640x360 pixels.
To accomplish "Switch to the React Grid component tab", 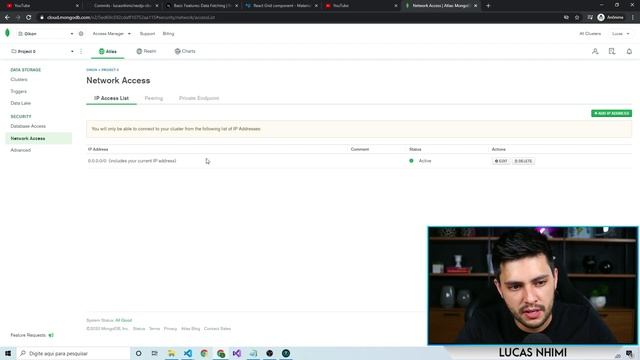I will pos(281,6).
